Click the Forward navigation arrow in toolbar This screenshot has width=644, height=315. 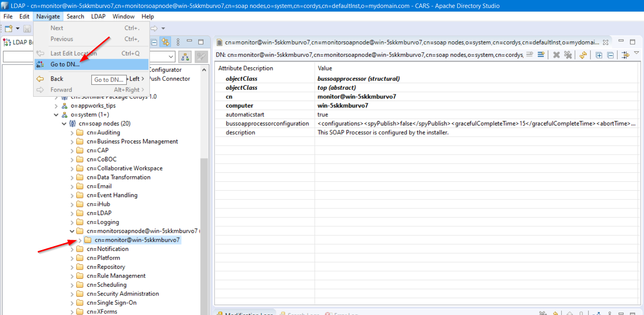(x=154, y=28)
